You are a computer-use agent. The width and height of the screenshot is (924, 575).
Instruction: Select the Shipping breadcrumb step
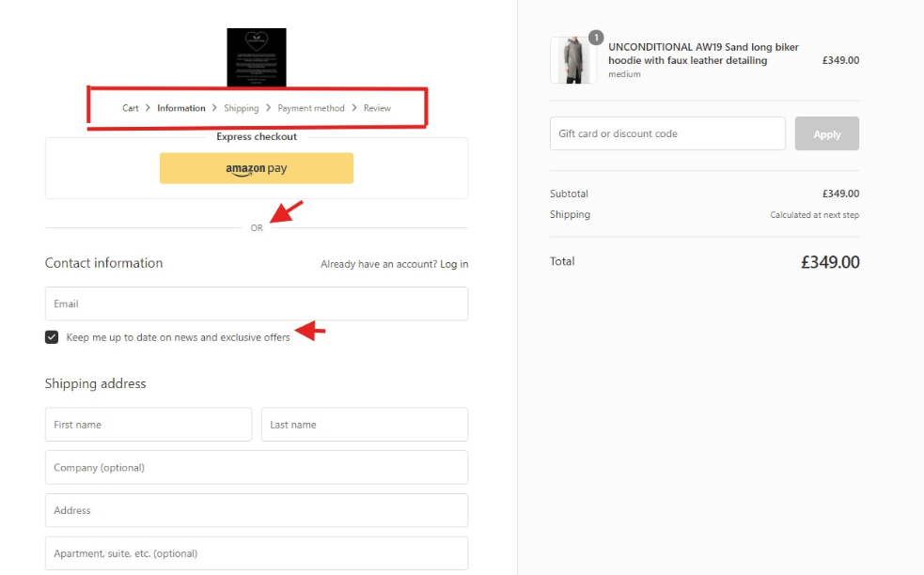coord(242,107)
